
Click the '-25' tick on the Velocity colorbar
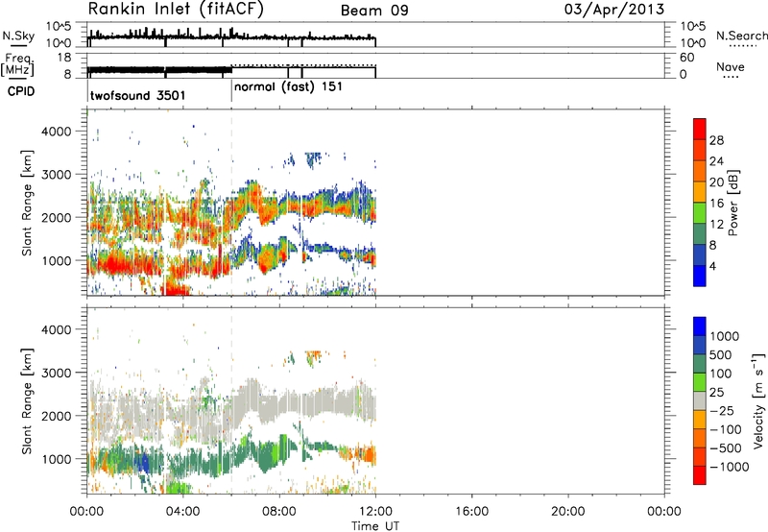723,411
